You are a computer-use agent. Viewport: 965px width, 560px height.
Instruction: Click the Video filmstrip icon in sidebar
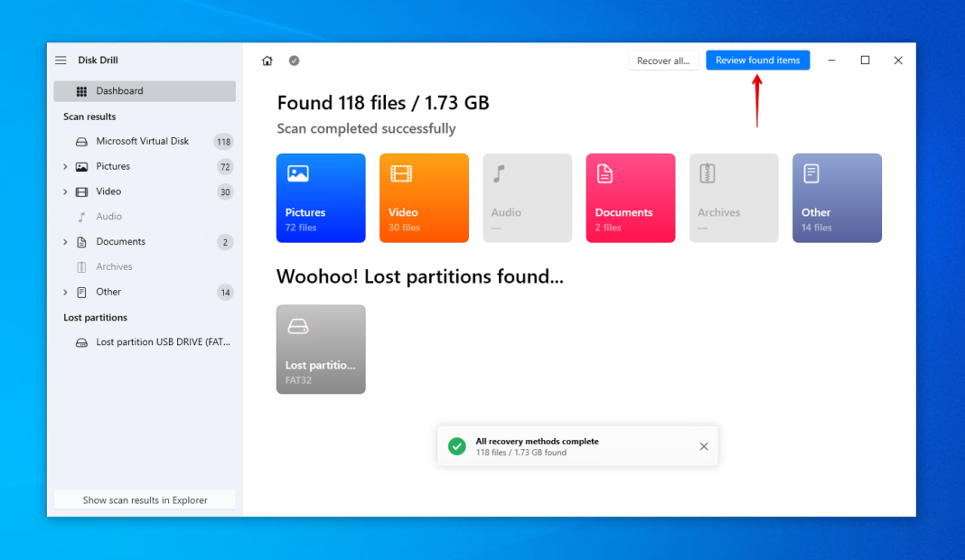click(82, 191)
